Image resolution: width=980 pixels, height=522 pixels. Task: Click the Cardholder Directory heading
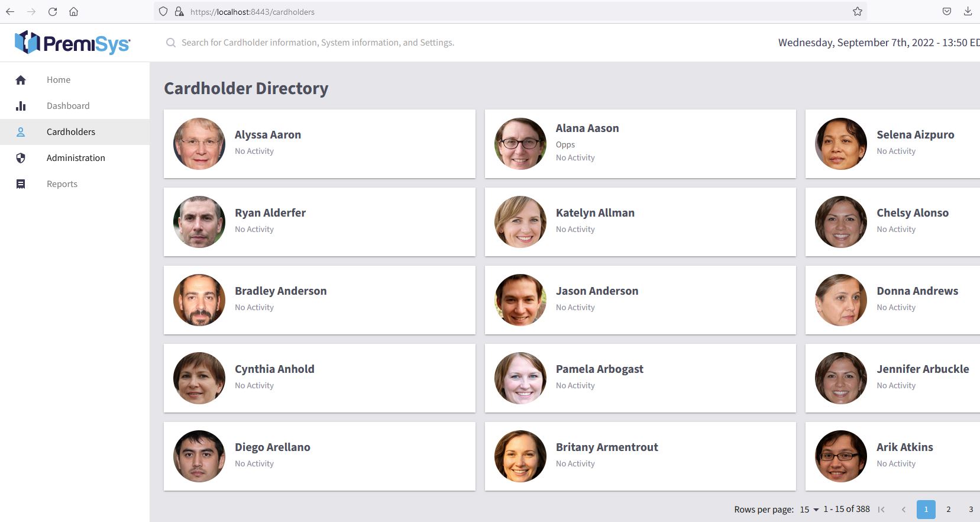246,88
